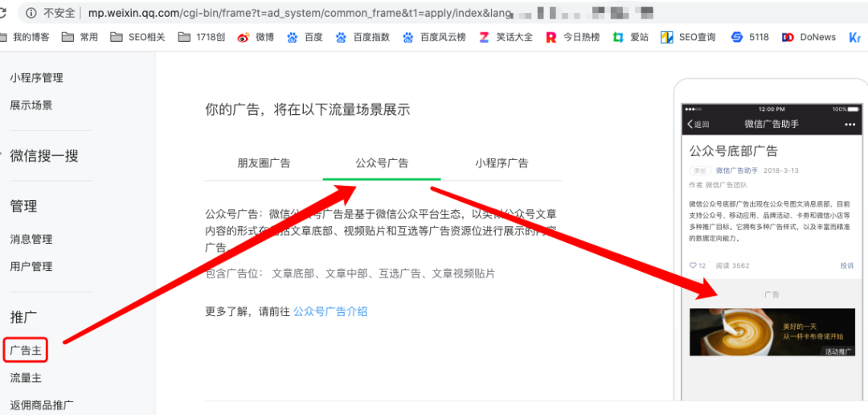
Task: Open the 爱站 bookmark
Action: coord(631,38)
